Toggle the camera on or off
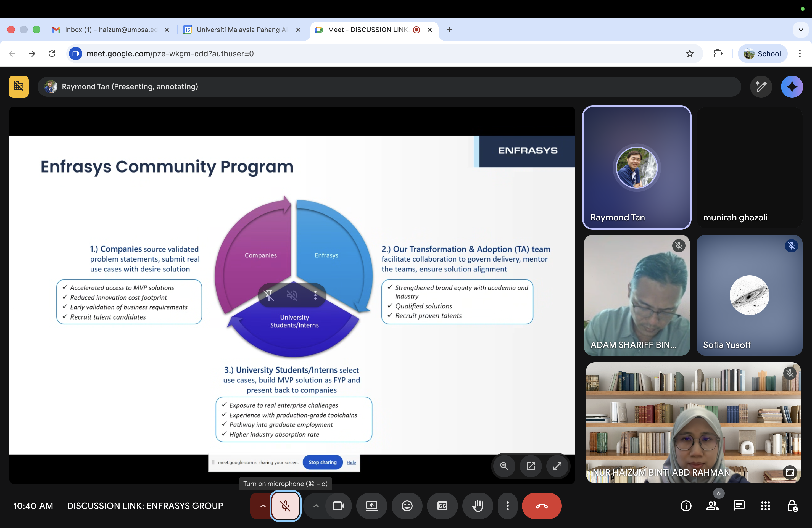The image size is (812, 528). pos(338,506)
